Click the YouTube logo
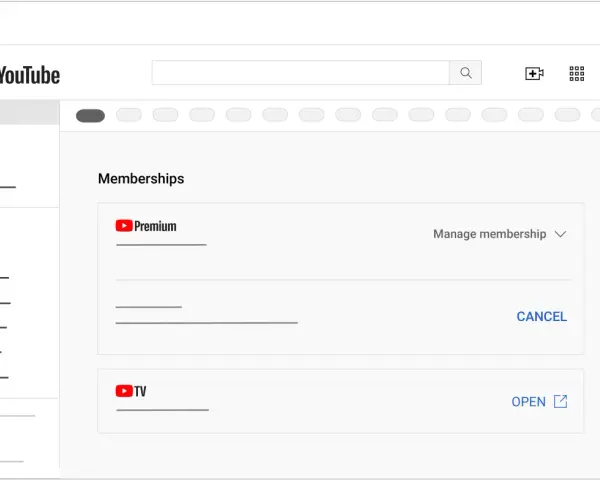The image size is (600, 480). click(30, 75)
